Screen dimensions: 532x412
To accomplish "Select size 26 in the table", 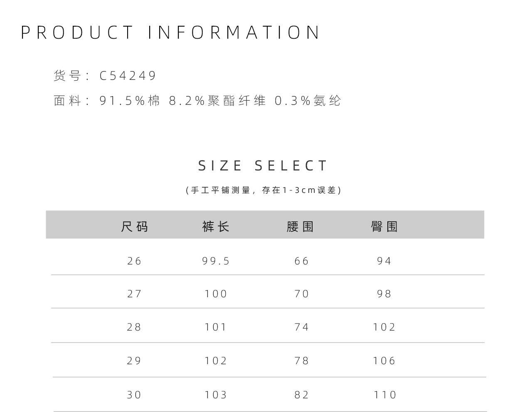I will (x=134, y=261).
